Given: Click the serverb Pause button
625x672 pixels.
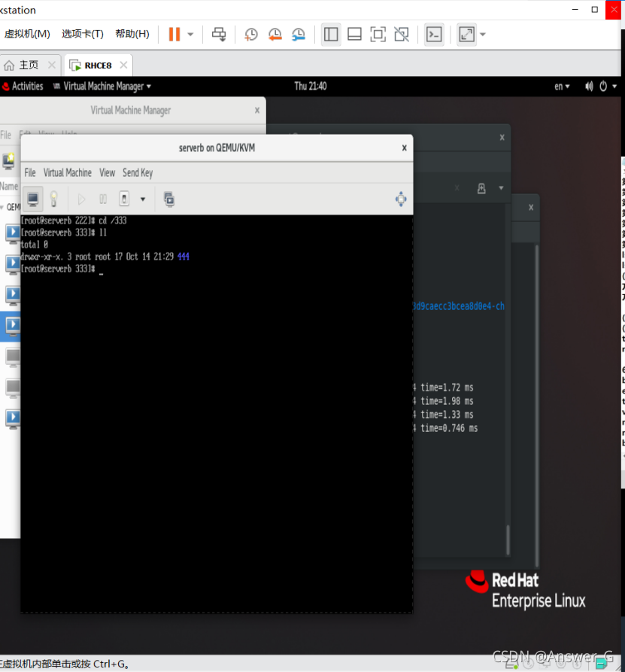Looking at the screenshot, I should point(103,199).
